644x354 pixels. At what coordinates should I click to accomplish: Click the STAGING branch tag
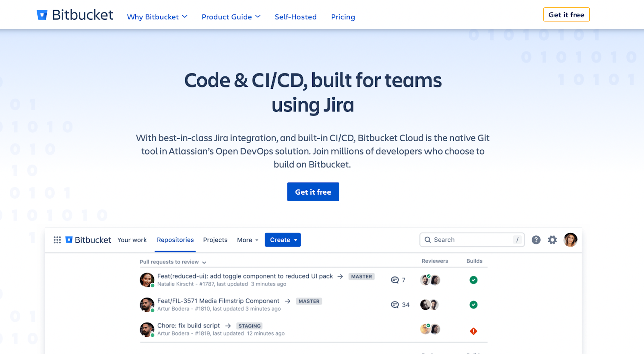coord(250,326)
